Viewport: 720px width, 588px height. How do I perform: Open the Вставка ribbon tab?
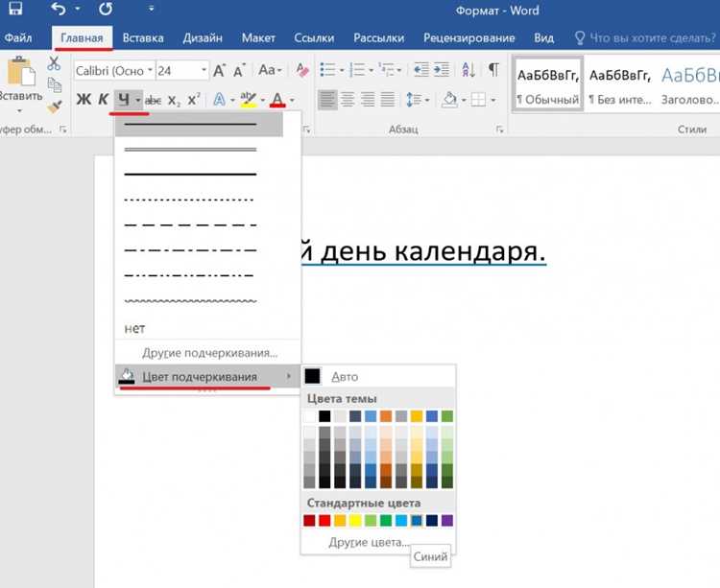pyautogui.click(x=143, y=37)
